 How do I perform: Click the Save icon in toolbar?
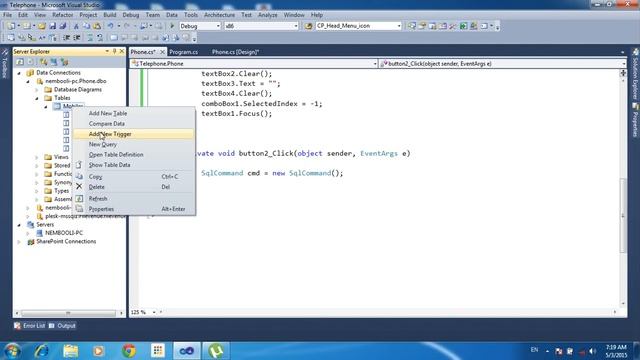point(53,26)
